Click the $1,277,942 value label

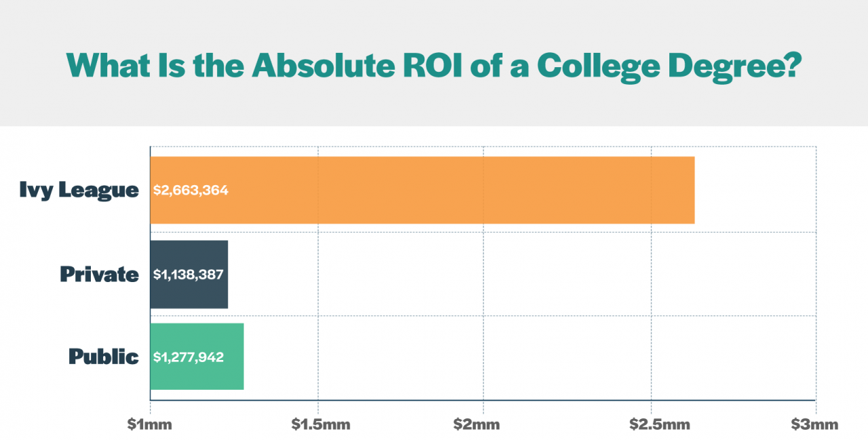tap(188, 357)
